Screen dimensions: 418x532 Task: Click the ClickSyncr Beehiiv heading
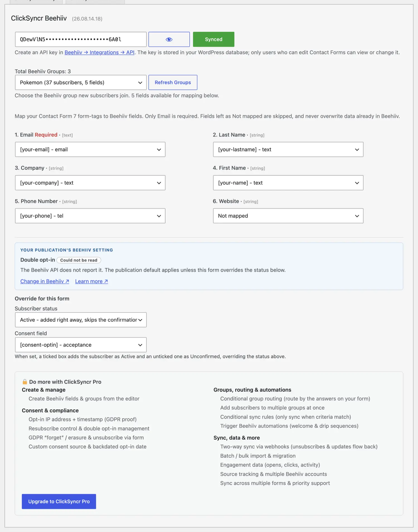click(39, 18)
